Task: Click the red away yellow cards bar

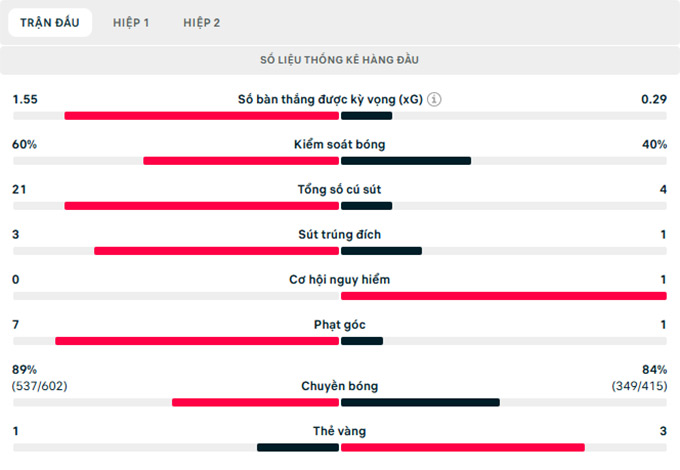Action: point(462,447)
